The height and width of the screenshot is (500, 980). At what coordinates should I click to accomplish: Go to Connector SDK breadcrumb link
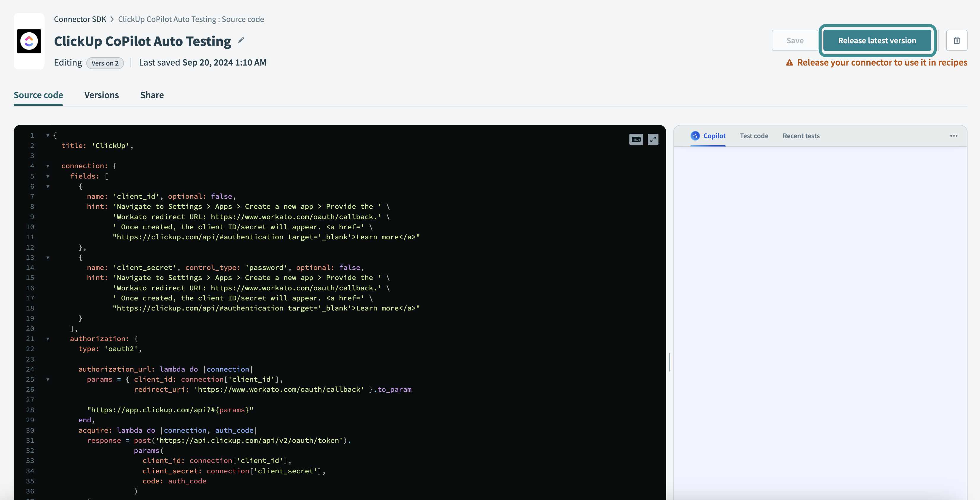point(80,19)
